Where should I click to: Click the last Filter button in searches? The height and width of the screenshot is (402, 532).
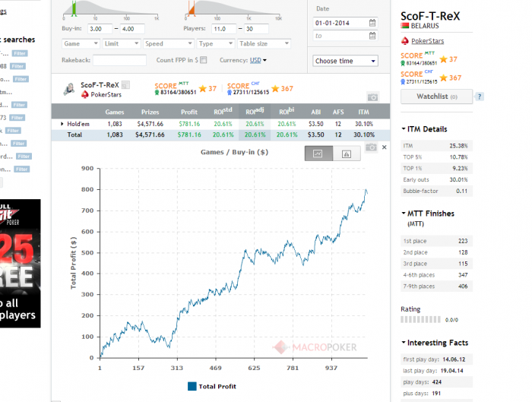(x=22, y=169)
